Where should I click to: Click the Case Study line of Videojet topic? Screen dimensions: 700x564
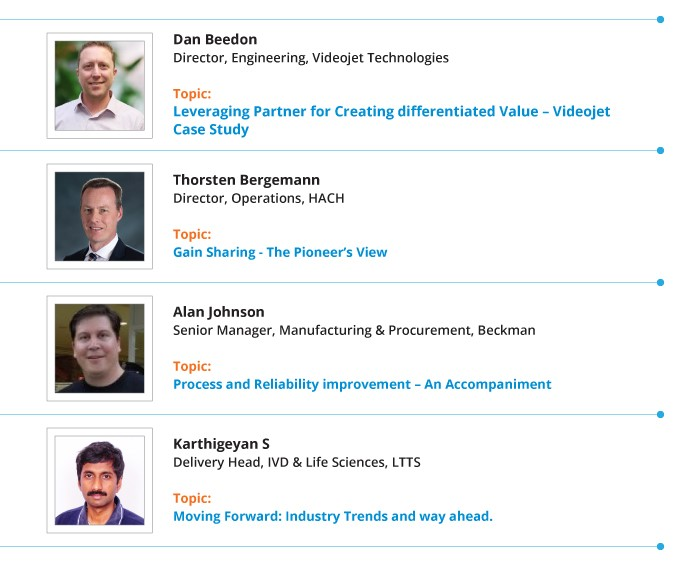[211, 130]
